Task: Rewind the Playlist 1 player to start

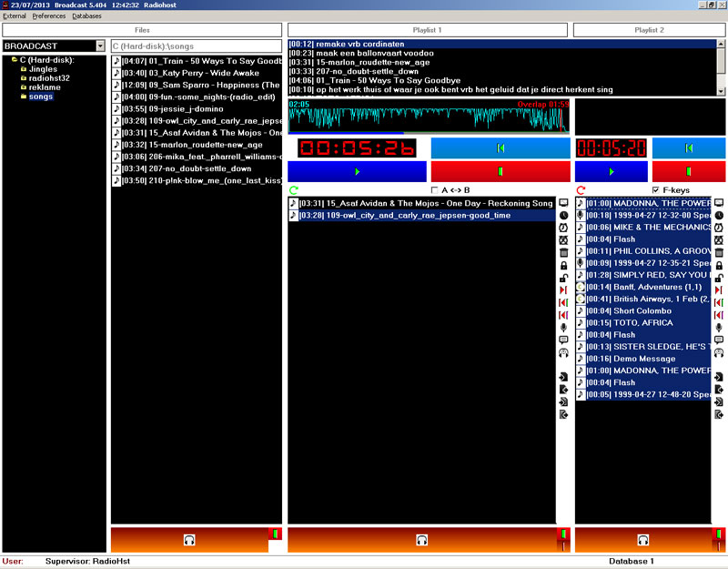Action: [500, 148]
